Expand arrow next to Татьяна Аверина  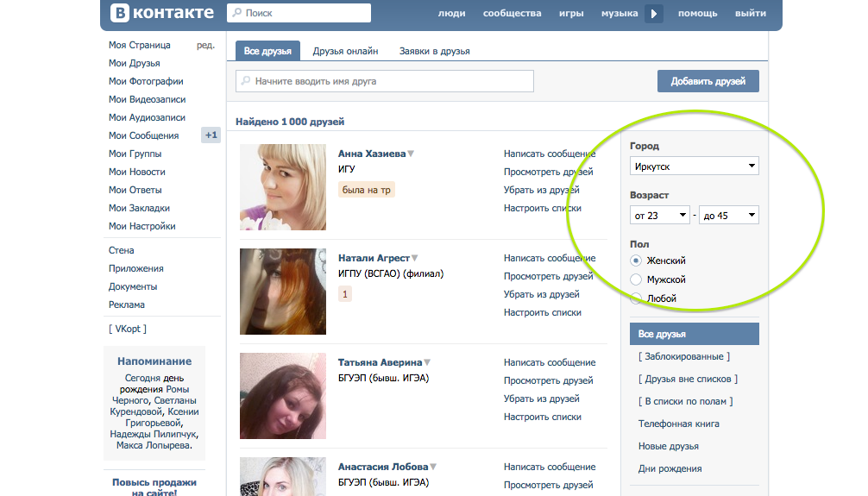tap(427, 362)
